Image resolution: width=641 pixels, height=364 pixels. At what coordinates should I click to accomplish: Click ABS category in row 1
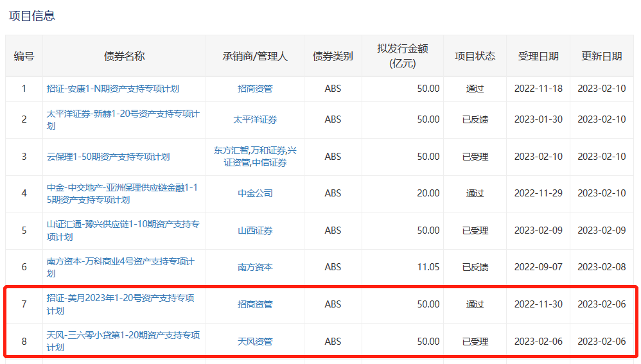(x=333, y=89)
